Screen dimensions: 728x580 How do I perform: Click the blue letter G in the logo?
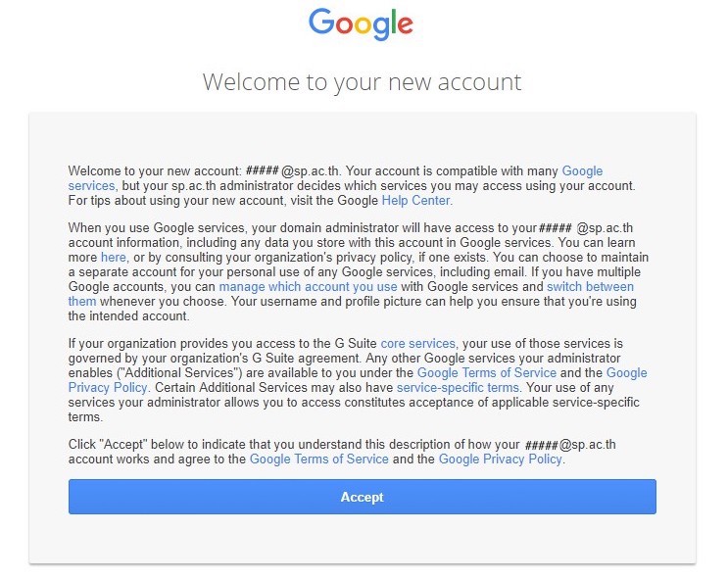point(321,22)
